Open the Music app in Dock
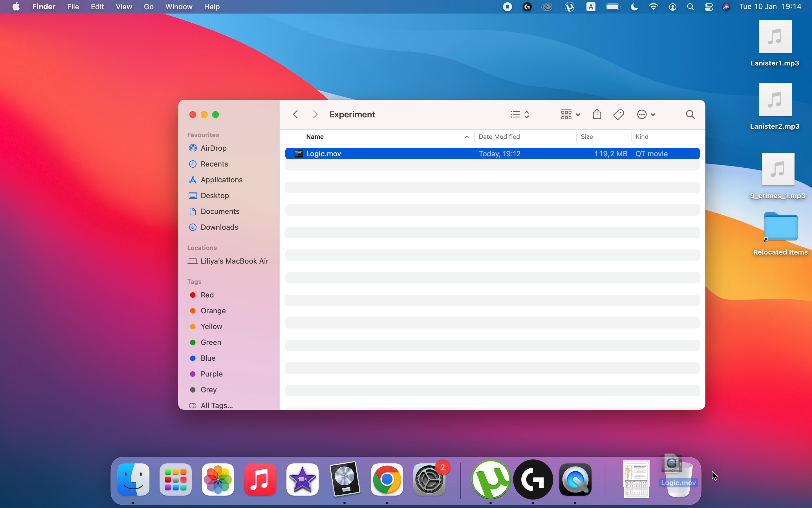812x508 pixels. 261,480
